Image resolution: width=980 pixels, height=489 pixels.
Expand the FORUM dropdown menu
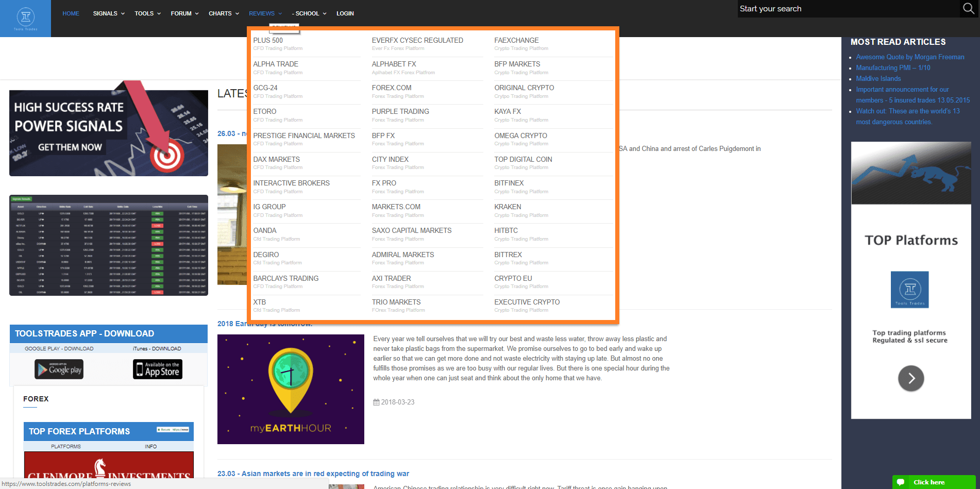(x=185, y=13)
